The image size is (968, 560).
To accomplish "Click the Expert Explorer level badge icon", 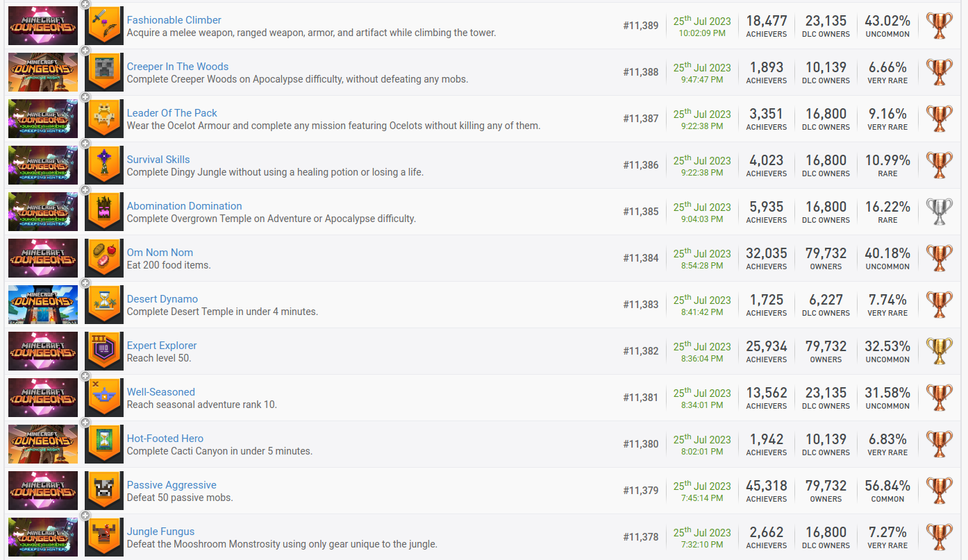I will (x=104, y=351).
